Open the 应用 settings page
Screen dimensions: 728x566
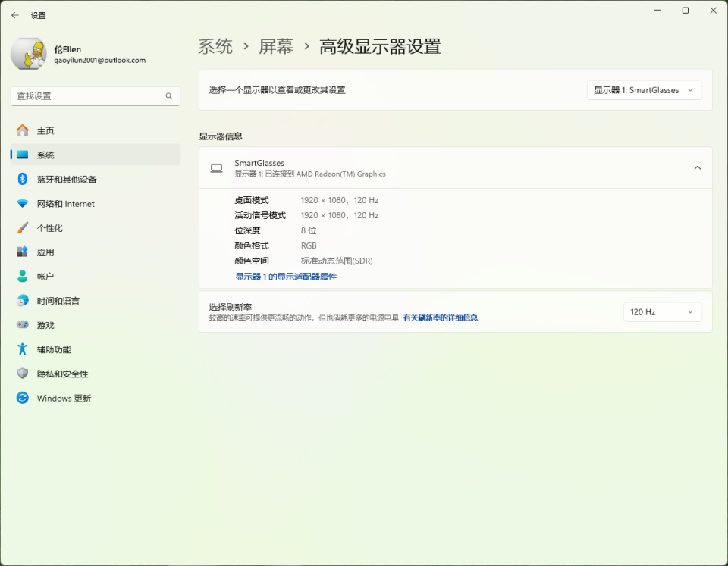click(x=45, y=252)
